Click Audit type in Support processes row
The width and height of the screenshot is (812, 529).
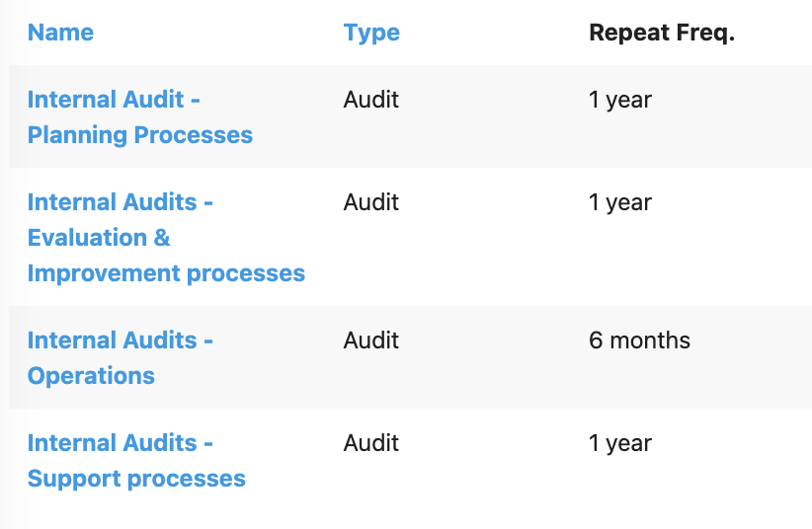pos(370,443)
